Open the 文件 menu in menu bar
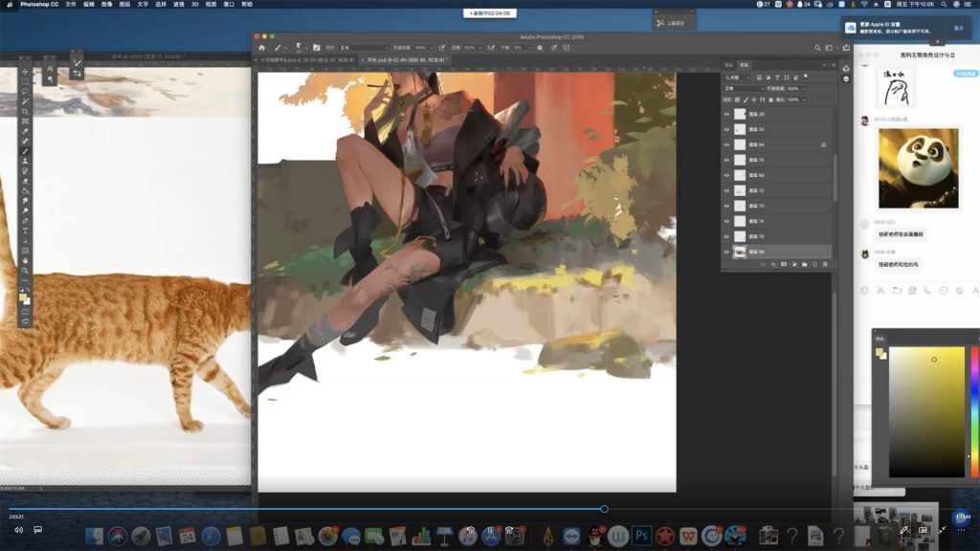The image size is (980, 551). 71,4
